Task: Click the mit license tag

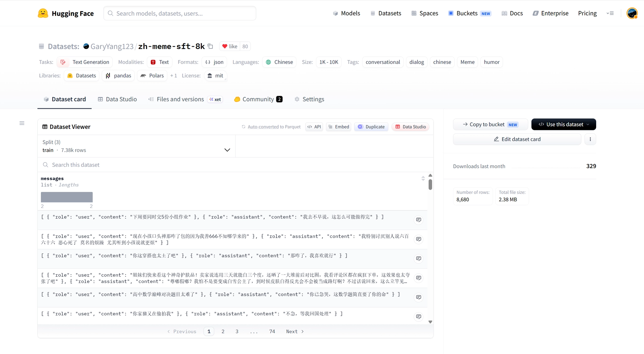Action: coord(215,76)
